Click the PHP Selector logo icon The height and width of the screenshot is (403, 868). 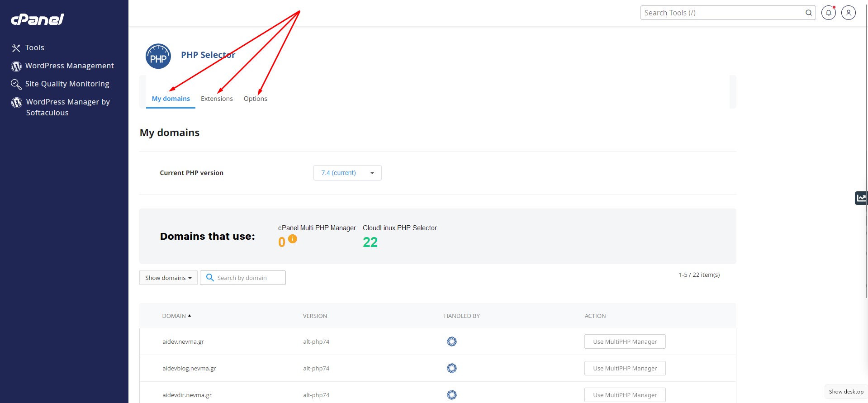click(x=158, y=57)
